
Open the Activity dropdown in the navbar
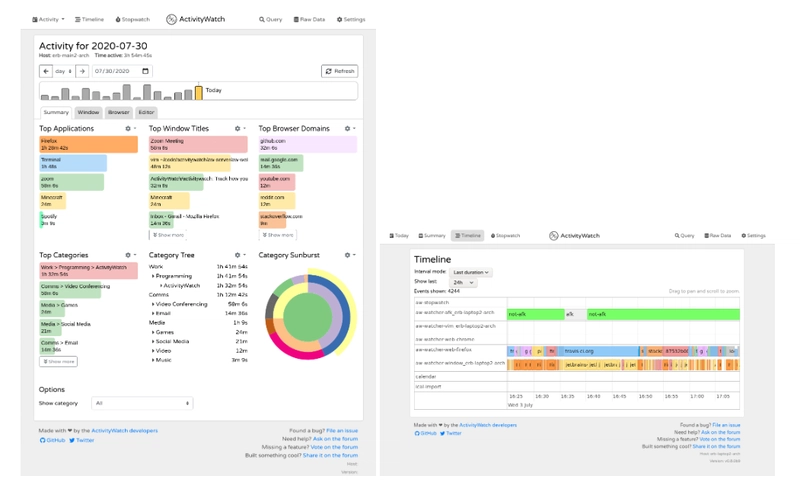48,19
